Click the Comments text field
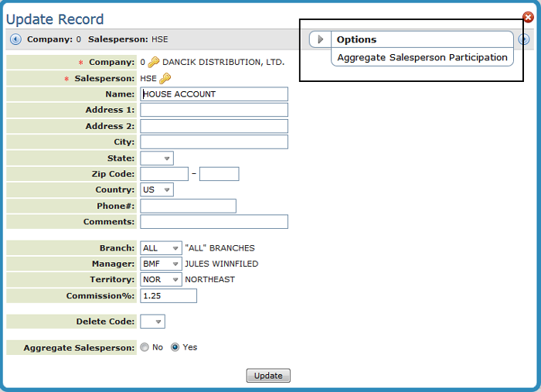541x392 pixels. [x=214, y=222]
